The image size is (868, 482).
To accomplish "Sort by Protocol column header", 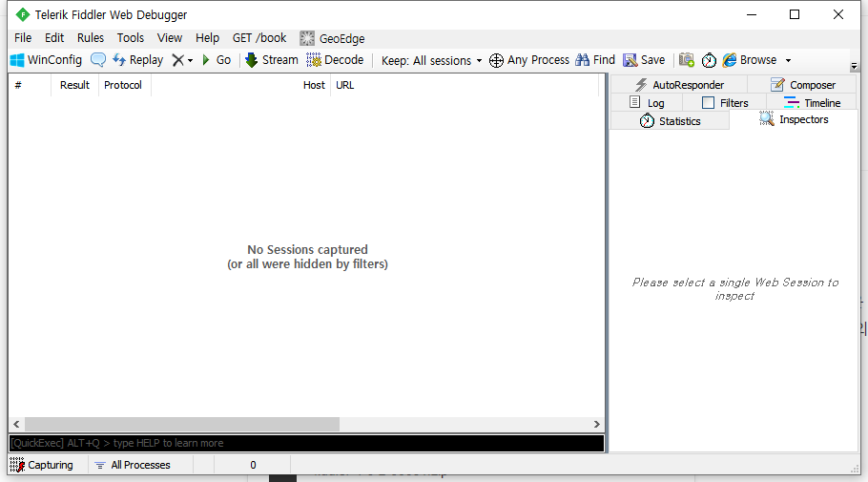I will [x=123, y=85].
